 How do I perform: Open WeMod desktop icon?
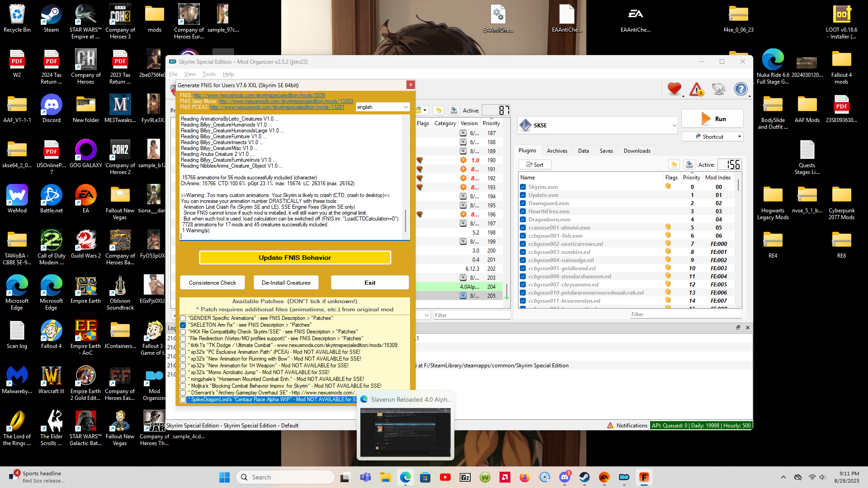17,199
